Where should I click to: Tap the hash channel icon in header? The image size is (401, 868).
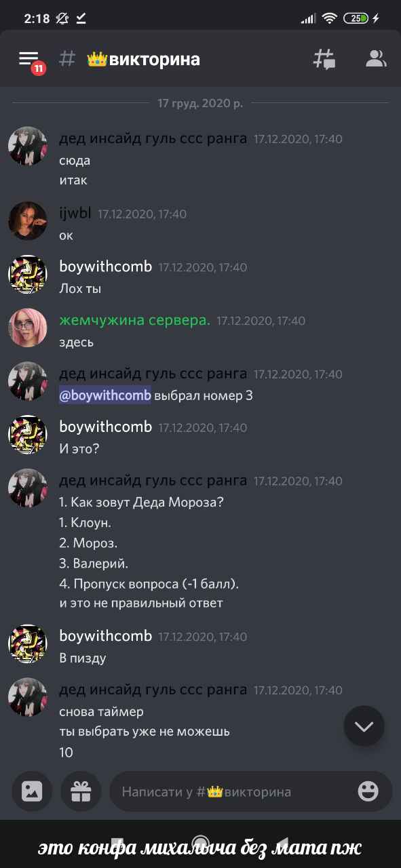pyautogui.click(x=66, y=59)
